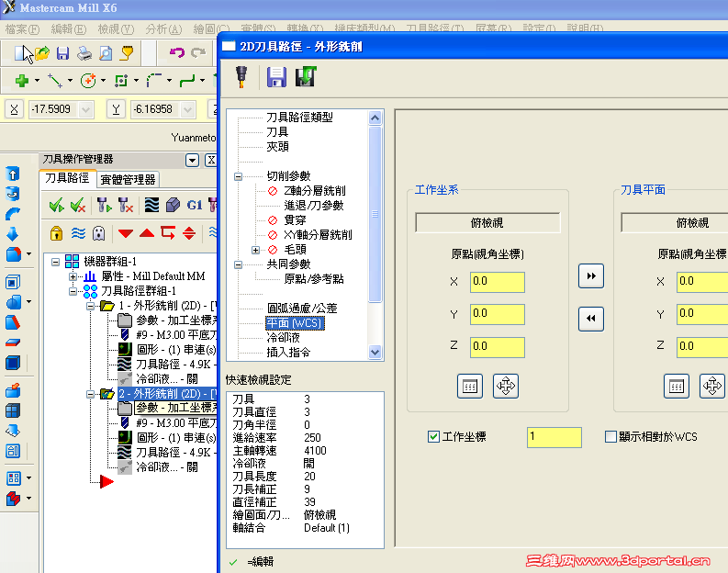
Task: Click the create circle icon in sketch toolbar
Action: point(88,81)
